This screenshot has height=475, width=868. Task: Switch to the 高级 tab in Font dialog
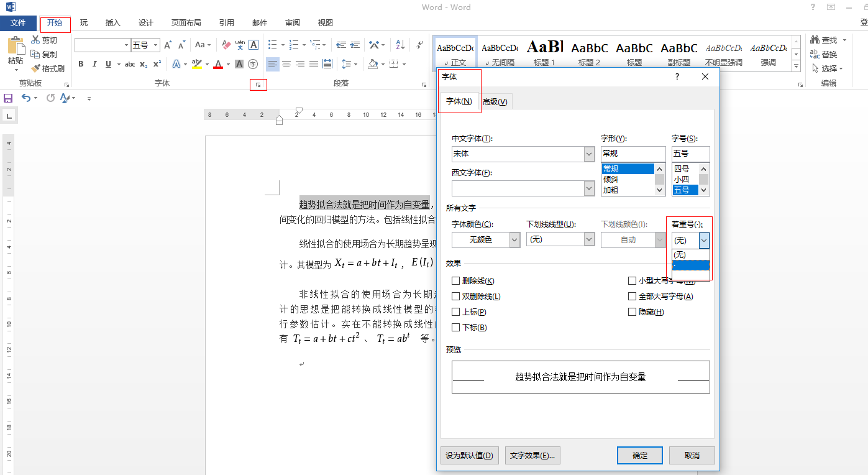[x=496, y=101]
